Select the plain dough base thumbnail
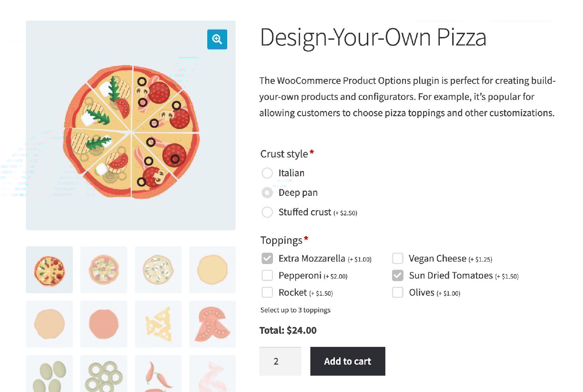This screenshot has height=392, width=583. 49,324
